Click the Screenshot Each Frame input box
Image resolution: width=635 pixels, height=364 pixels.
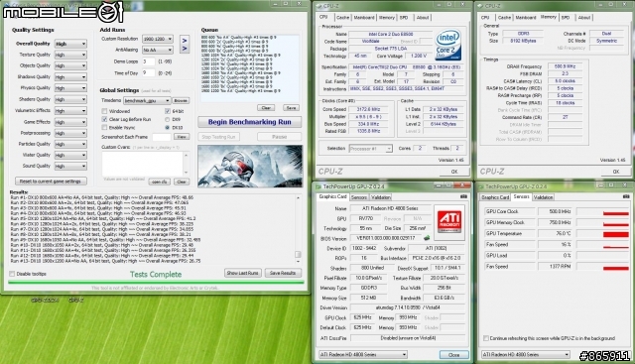(162, 137)
